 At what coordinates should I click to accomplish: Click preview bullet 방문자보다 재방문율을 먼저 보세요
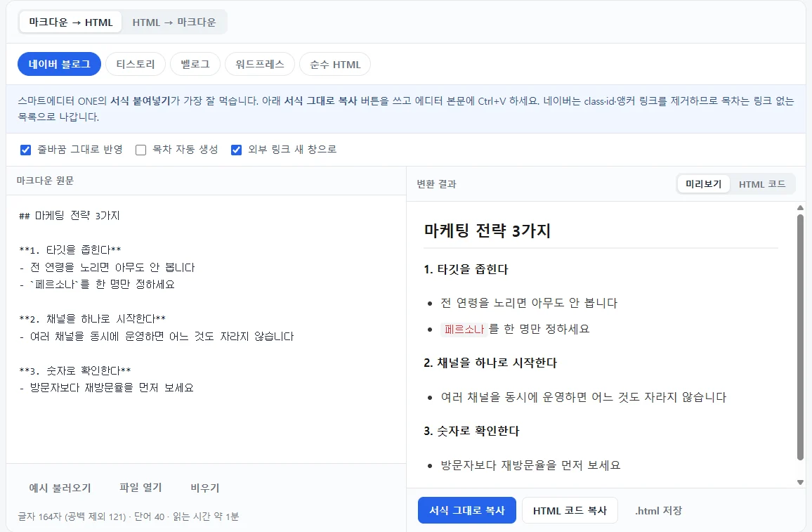[x=530, y=465]
